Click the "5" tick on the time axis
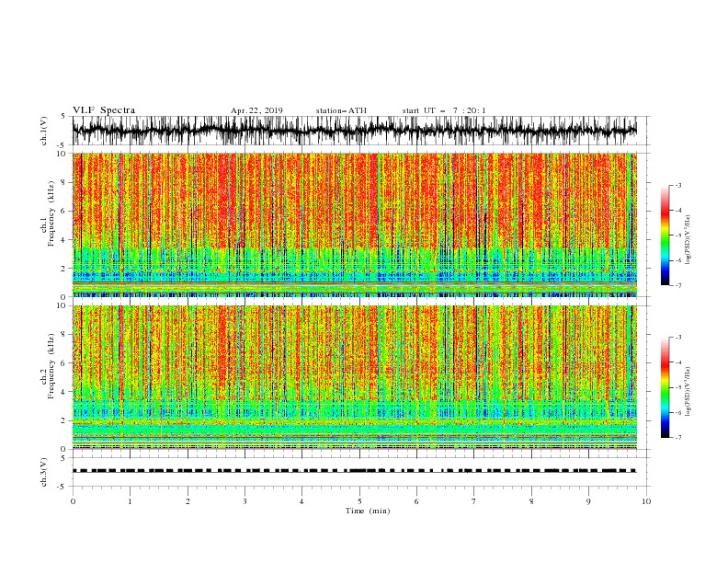Image resolution: width=728 pixels, height=563 pixels. [x=359, y=501]
